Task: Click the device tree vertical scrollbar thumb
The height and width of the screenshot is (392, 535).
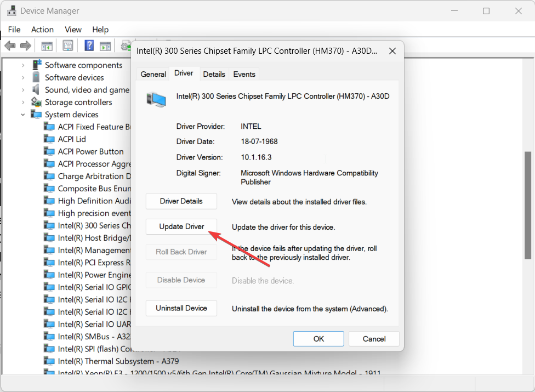Action: coord(528,205)
